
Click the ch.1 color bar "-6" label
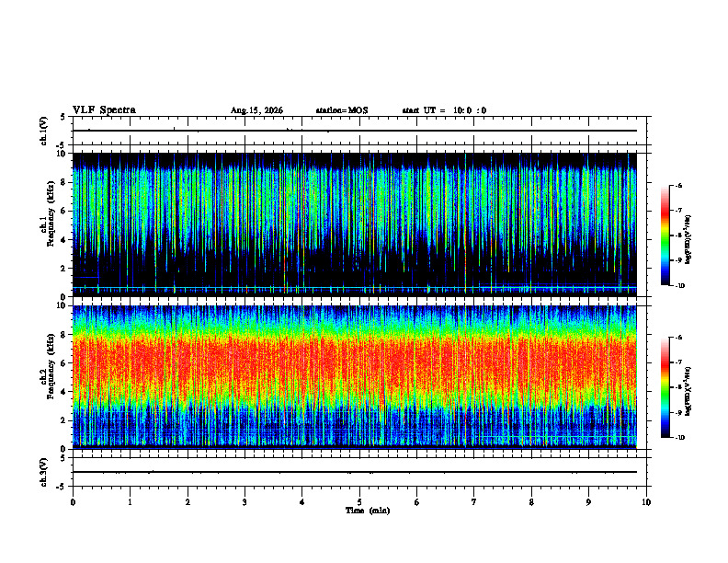pyautogui.click(x=678, y=185)
